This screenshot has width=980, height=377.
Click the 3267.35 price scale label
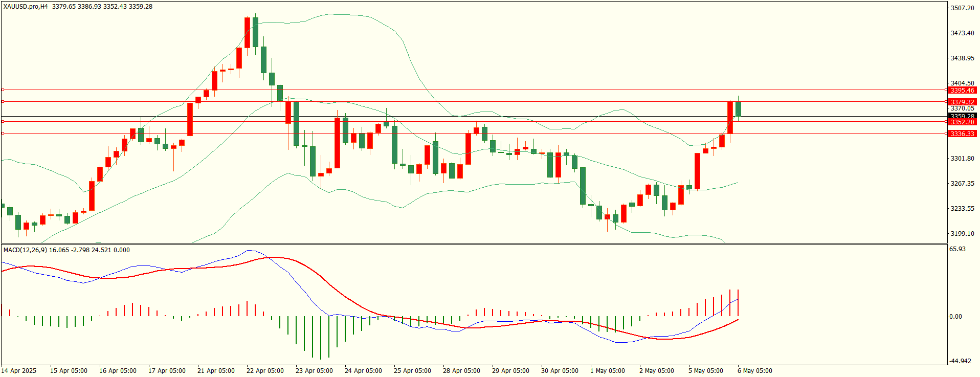coord(962,184)
